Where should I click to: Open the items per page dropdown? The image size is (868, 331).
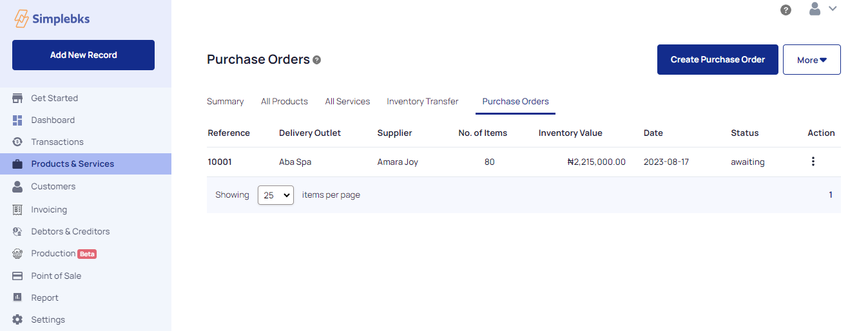tap(276, 195)
